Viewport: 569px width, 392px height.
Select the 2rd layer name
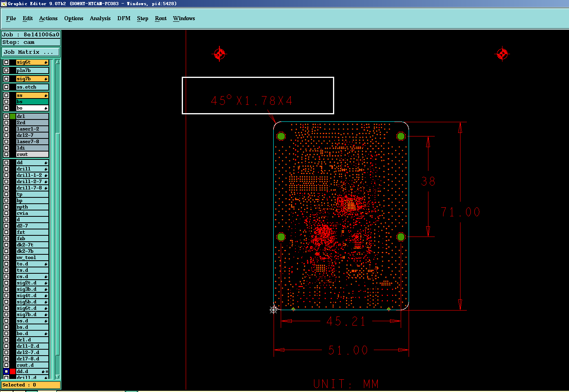32,123
